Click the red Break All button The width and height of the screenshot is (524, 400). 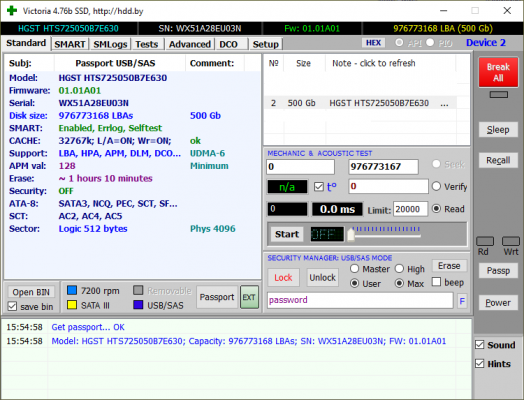(x=498, y=72)
